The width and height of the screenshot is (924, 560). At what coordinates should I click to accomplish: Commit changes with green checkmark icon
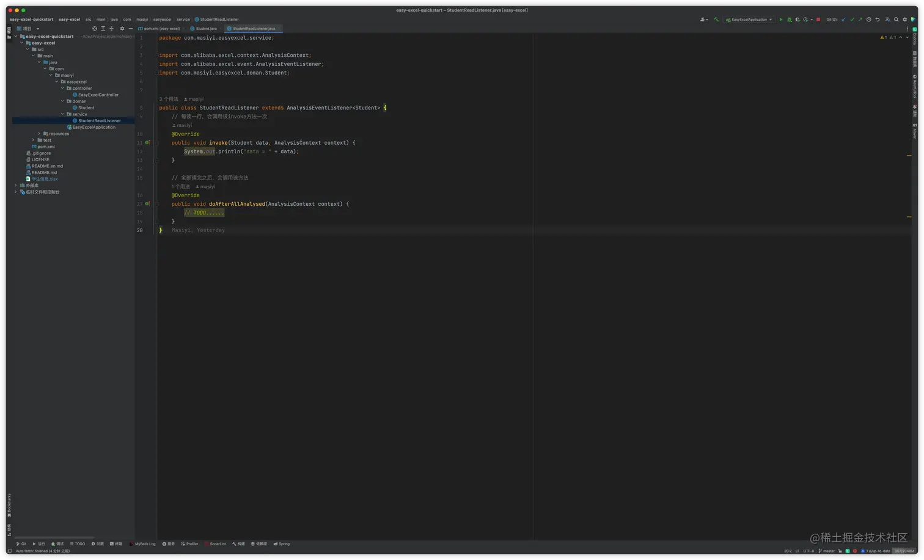point(853,20)
